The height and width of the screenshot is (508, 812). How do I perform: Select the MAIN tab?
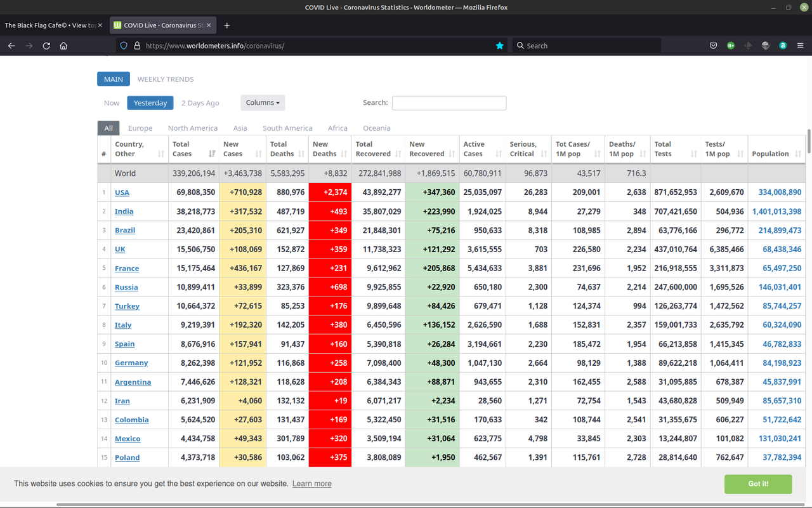click(114, 79)
